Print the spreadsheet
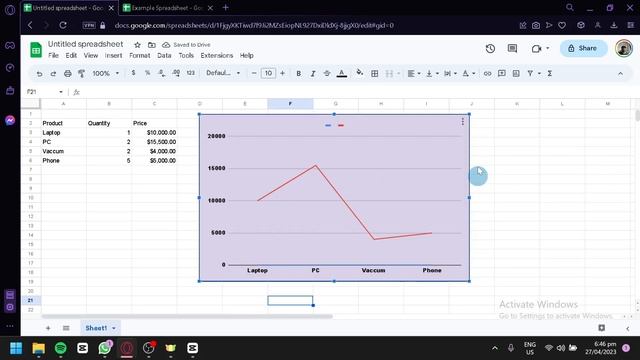This screenshot has height=360, width=640. pyautogui.click(x=67, y=73)
